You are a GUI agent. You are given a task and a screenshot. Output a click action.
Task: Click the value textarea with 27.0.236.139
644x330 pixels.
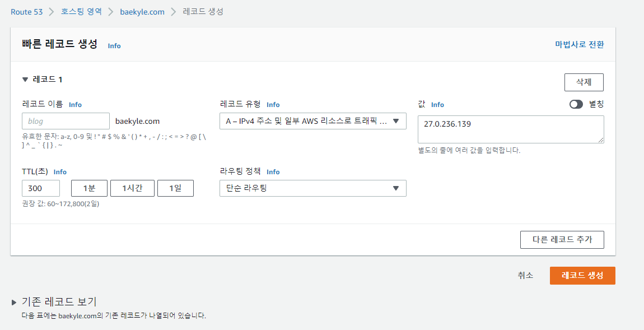[x=511, y=129]
